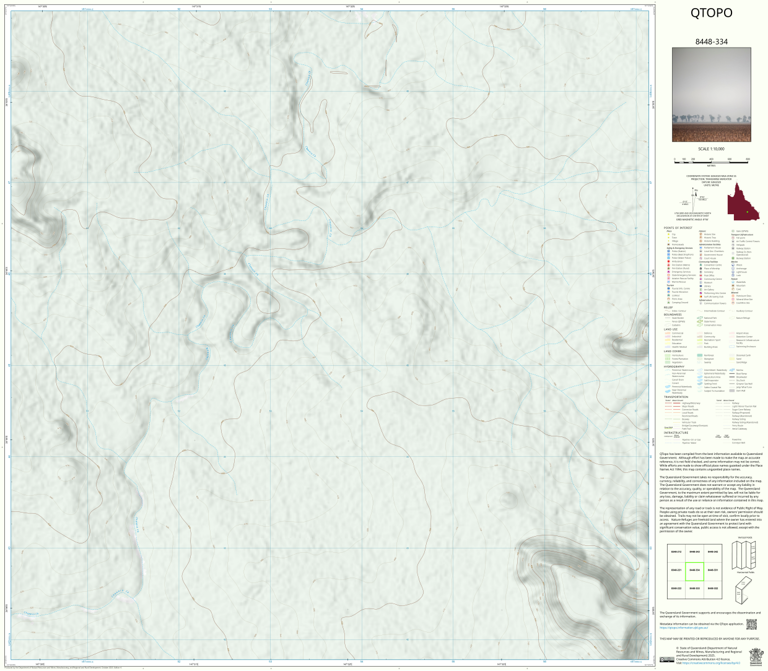Click the Z-fold map folding diagram
Image resolution: width=768 pixels, height=671 pixels.
point(742,590)
